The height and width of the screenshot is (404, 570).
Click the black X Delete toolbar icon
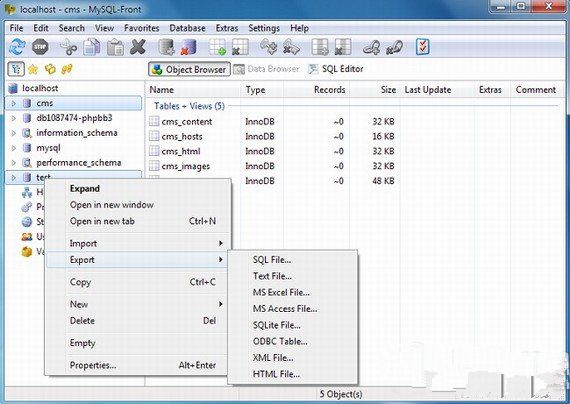click(x=138, y=47)
